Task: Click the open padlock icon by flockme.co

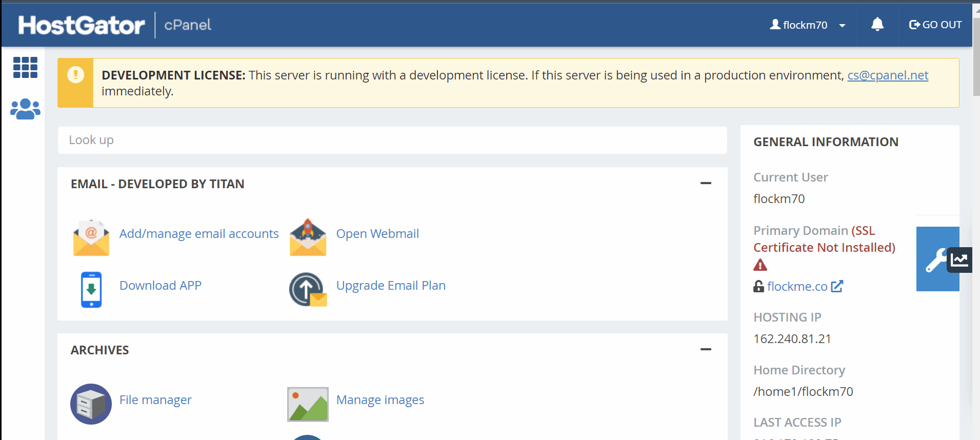Action: (758, 286)
